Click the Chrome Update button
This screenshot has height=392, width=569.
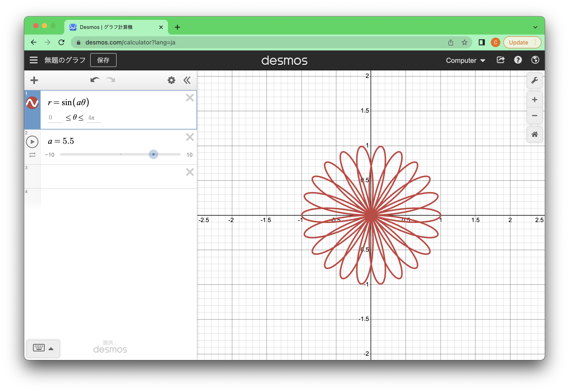point(522,43)
